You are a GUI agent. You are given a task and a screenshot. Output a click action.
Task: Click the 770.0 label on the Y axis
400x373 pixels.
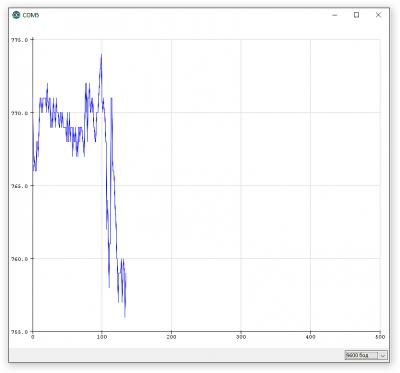(20, 113)
